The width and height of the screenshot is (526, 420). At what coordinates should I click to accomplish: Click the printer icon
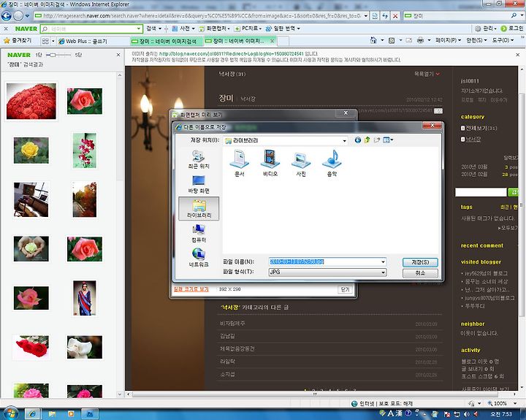(420, 41)
